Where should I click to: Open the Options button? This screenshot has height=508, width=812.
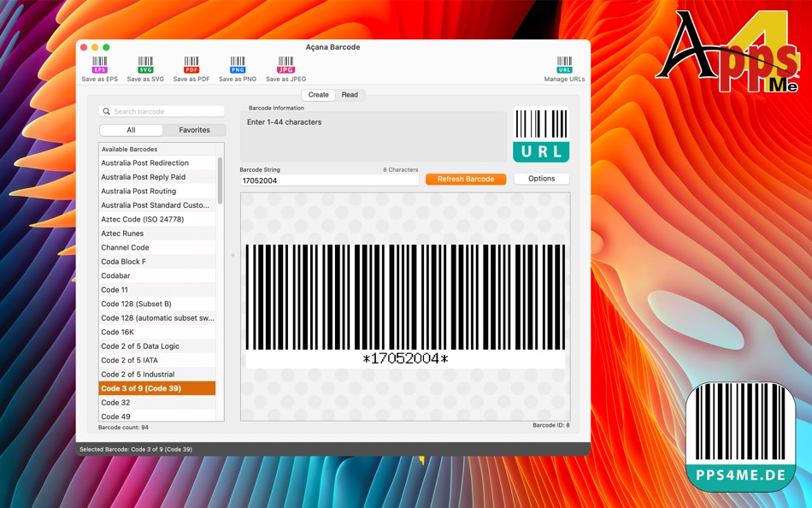541,179
